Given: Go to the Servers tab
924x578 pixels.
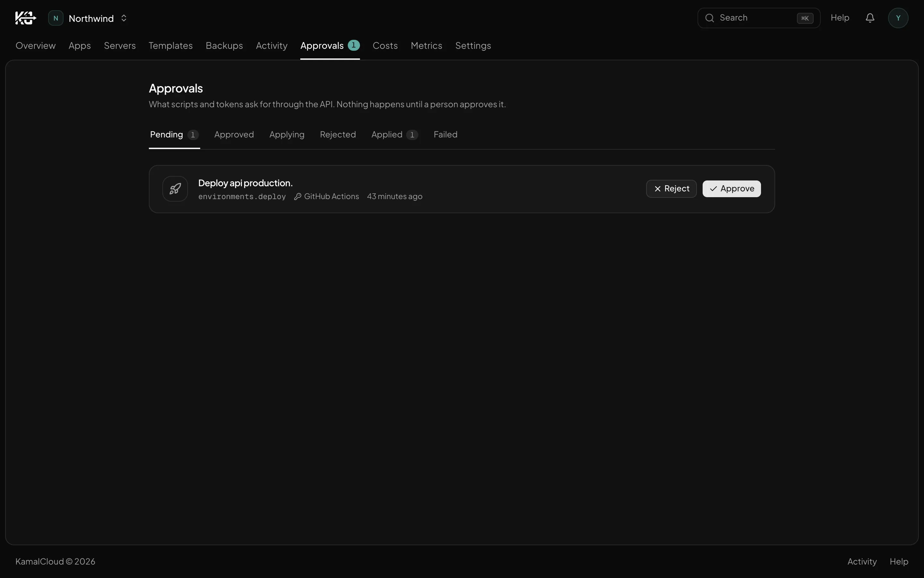Looking at the screenshot, I should pos(120,46).
